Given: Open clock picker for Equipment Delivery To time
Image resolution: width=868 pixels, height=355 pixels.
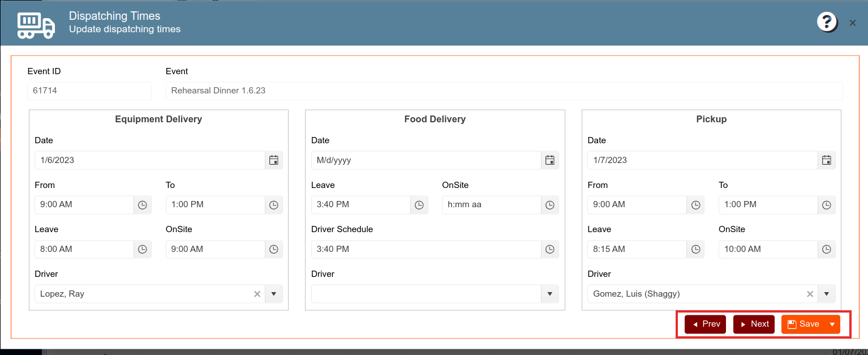Looking at the screenshot, I should click(x=274, y=204).
